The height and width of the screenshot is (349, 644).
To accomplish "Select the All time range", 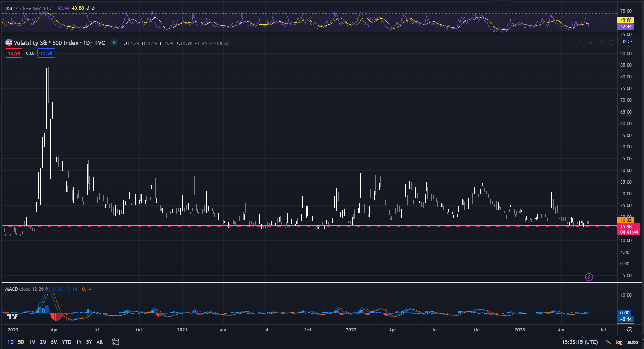I will (x=100, y=342).
